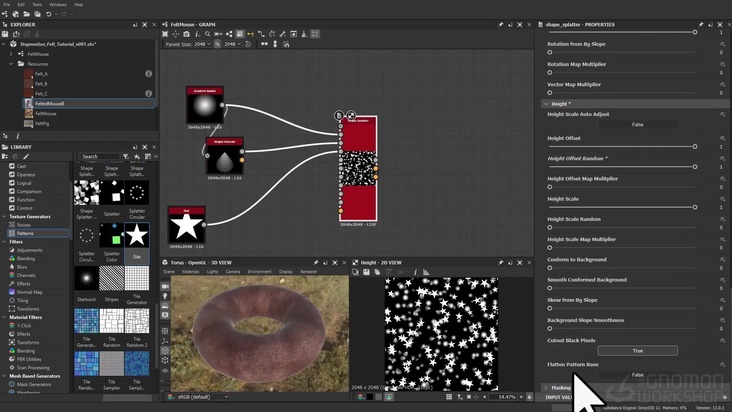Open the Tools menu
The width and height of the screenshot is (732, 412).
(x=37, y=5)
